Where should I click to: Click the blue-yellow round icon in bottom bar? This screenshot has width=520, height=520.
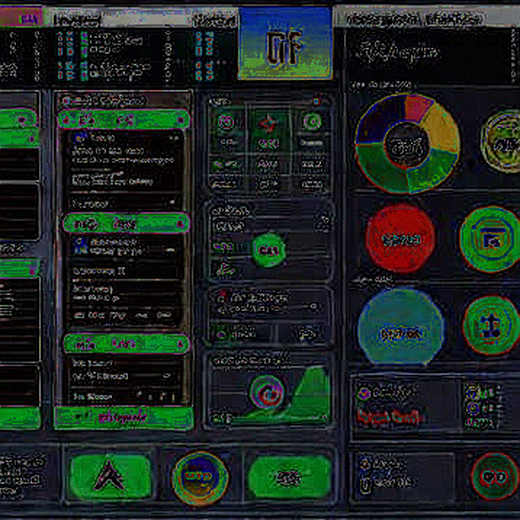point(200,478)
